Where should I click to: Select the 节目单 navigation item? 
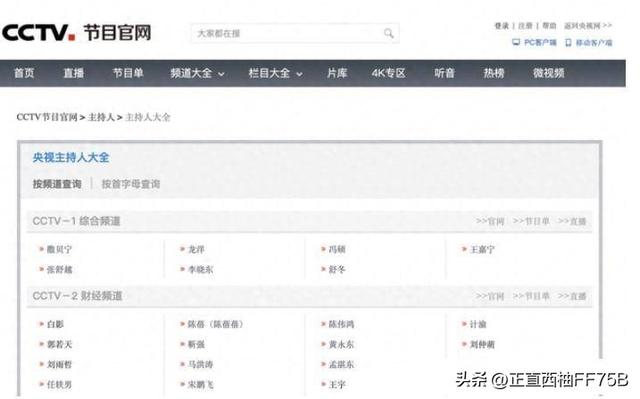pyautogui.click(x=128, y=73)
